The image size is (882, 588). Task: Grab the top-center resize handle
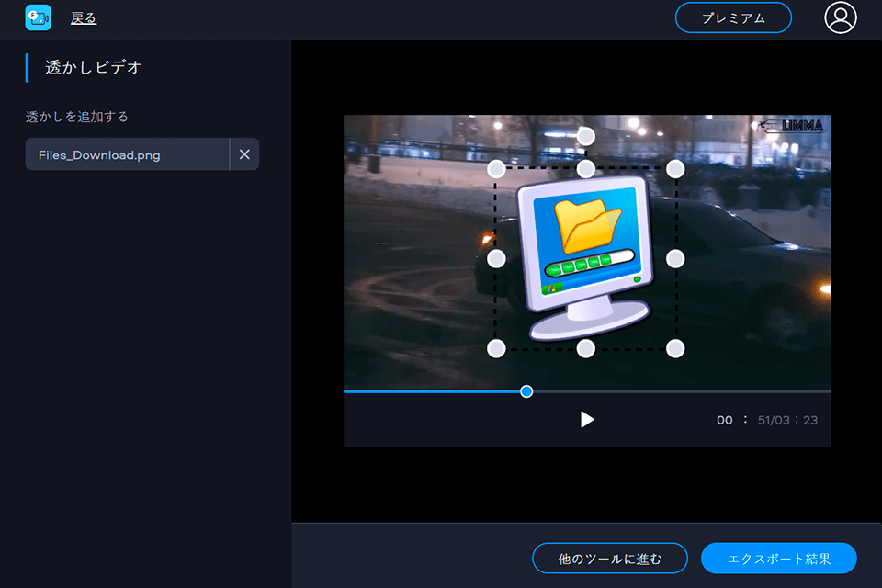click(x=585, y=168)
